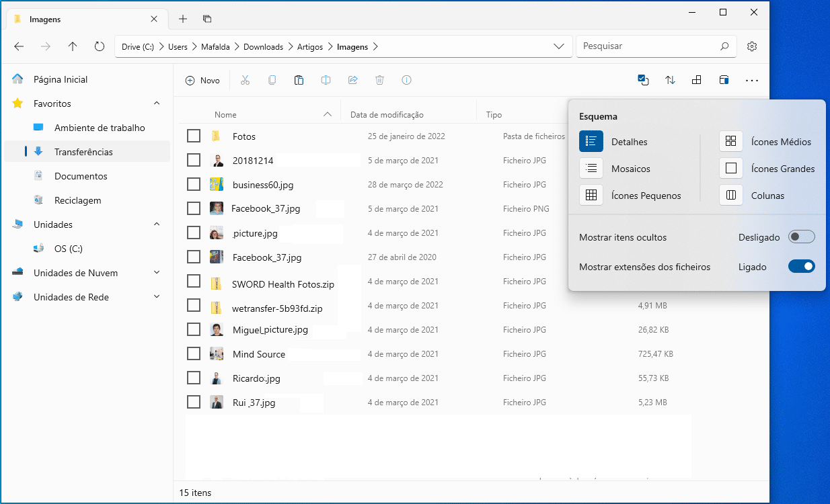Check the box next to Ricardo.jpg

[x=194, y=378]
